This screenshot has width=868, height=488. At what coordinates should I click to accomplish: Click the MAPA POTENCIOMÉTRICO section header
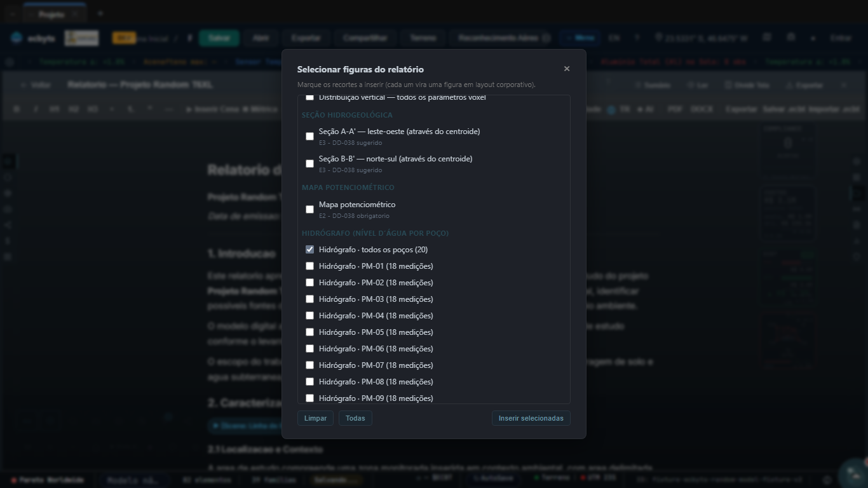(348, 187)
